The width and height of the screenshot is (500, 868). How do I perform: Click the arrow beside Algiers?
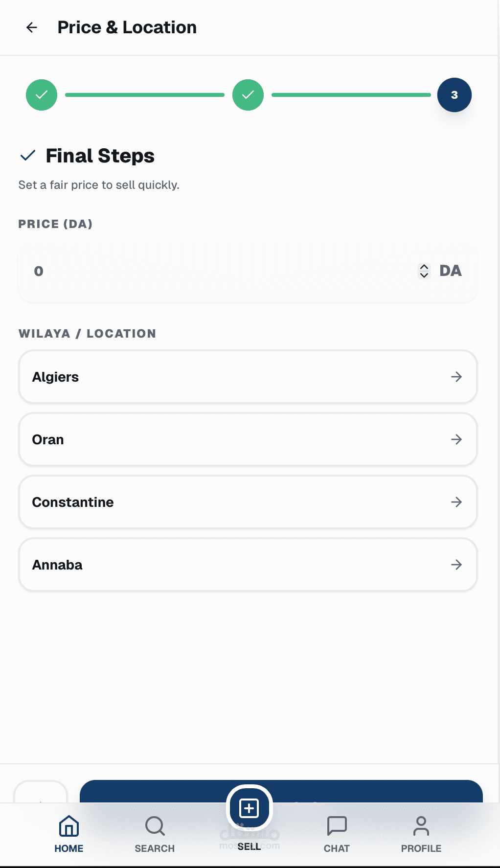click(x=456, y=377)
